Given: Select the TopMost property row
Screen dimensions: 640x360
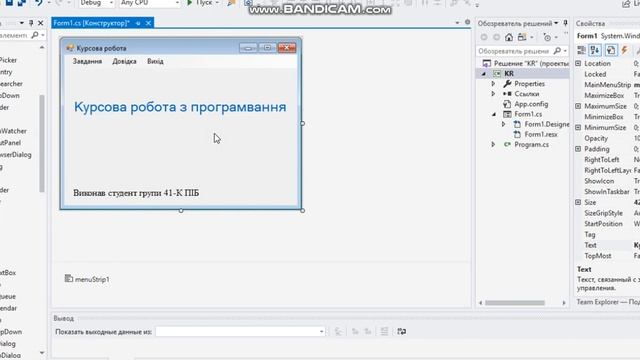Looking at the screenshot, I should coord(607,256).
